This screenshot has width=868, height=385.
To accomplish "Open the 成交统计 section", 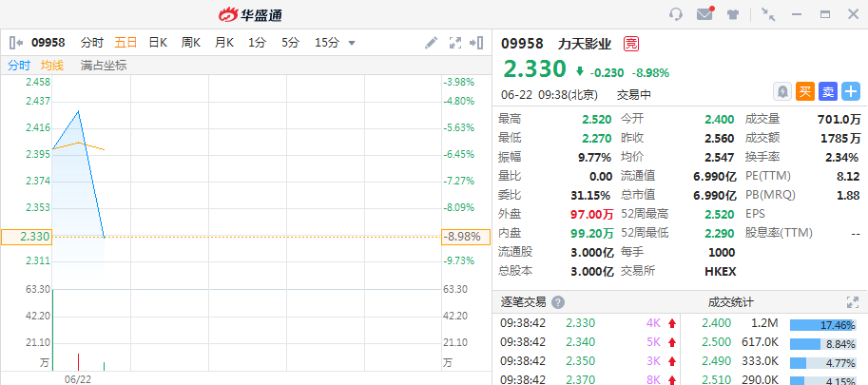I will click(730, 302).
